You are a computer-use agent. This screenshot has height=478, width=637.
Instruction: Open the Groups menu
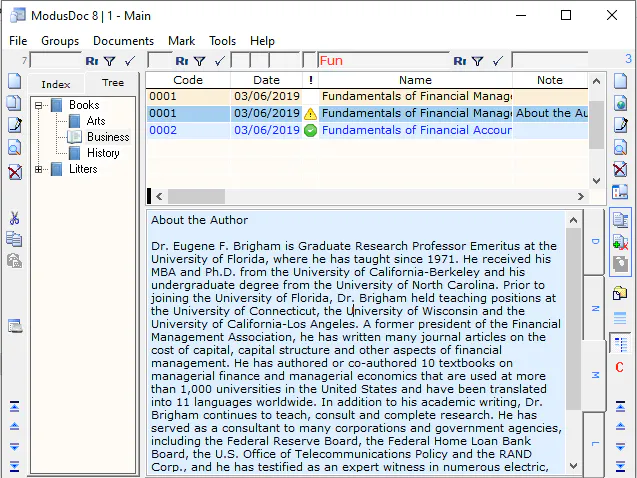click(60, 41)
